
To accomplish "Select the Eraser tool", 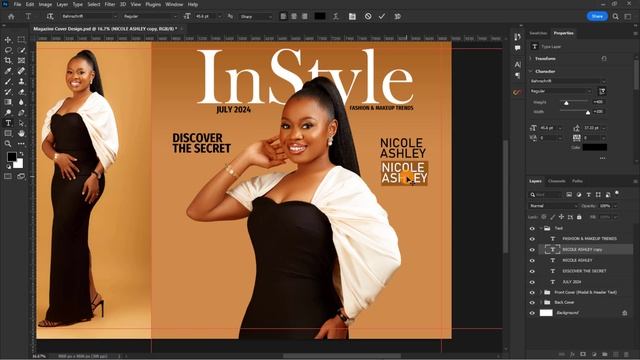I will 21,92.
